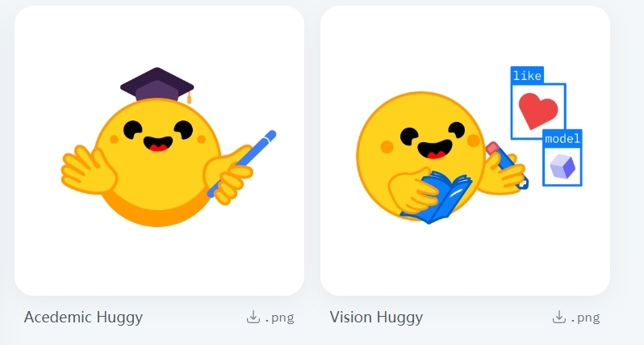The width and height of the screenshot is (644, 345).
Task: Click the Acedemic Huggy title text
Action: point(83,318)
